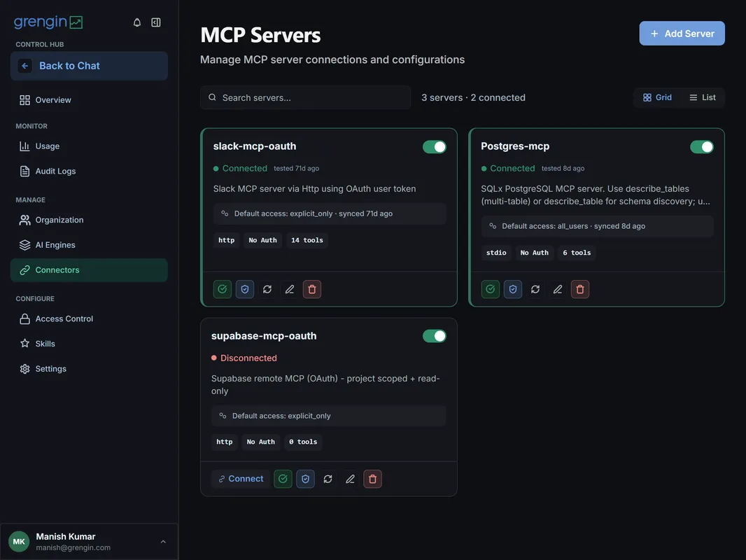
Task: Open access shield for slack-mcp-oauth
Action: coord(244,289)
